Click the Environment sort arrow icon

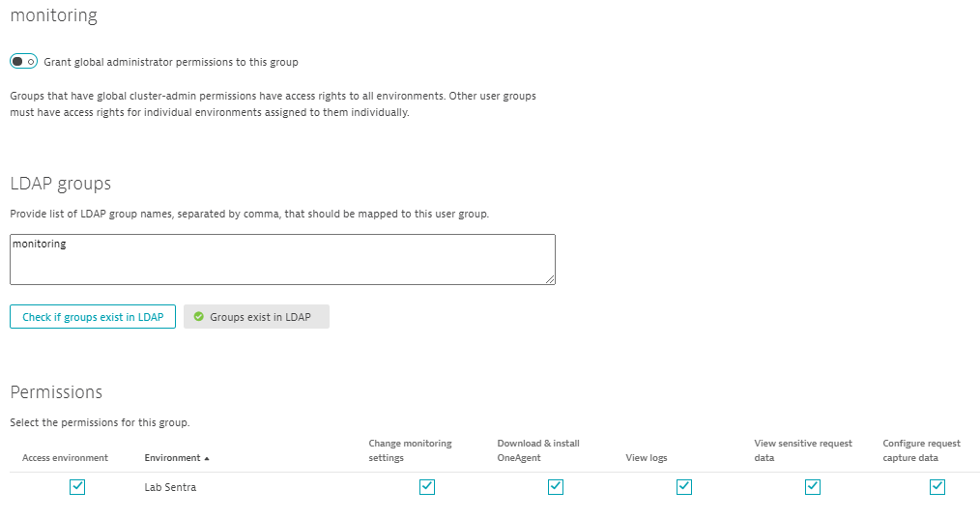pyautogui.click(x=207, y=458)
